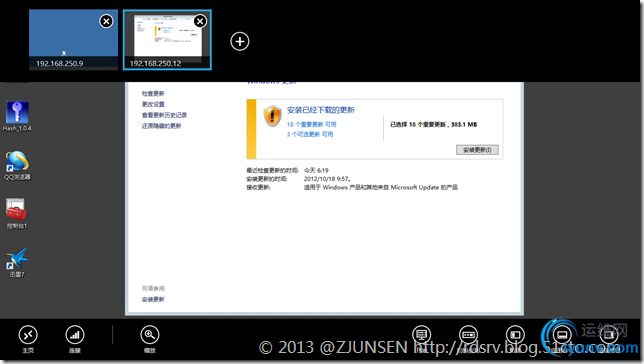Open the 3 个可选更新 可用 link

tap(310, 134)
